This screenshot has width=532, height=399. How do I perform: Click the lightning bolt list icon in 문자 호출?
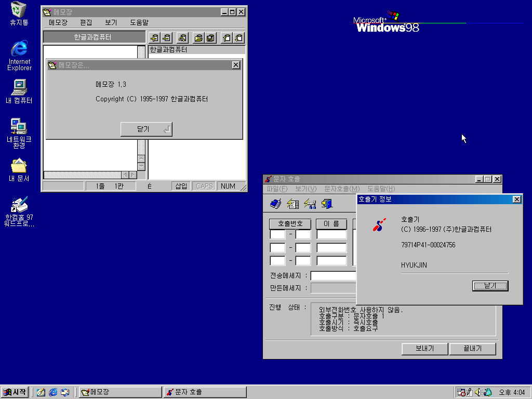pyautogui.click(x=292, y=204)
